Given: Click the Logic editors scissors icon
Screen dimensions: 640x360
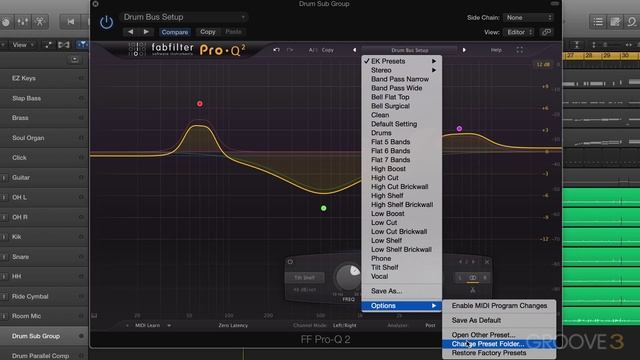Looking at the screenshot, I should [40, 22].
